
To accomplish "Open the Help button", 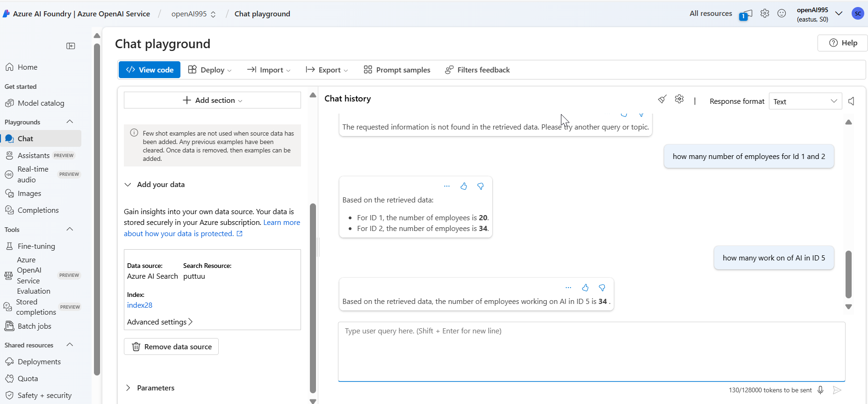I will (843, 43).
